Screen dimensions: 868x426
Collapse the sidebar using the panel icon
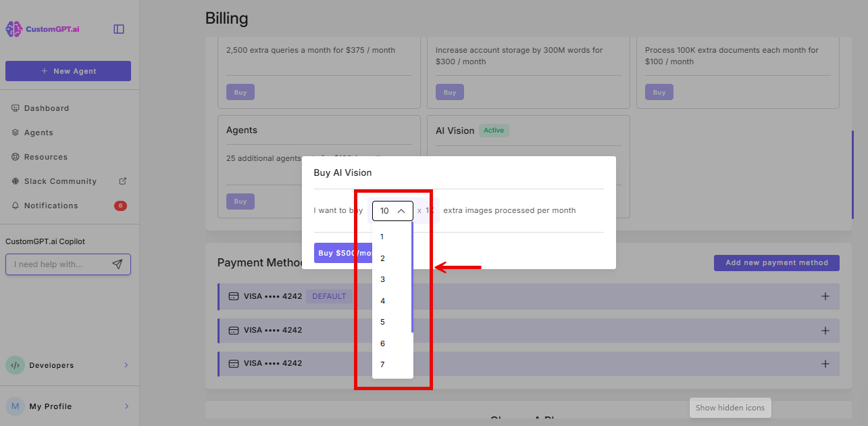pos(119,28)
